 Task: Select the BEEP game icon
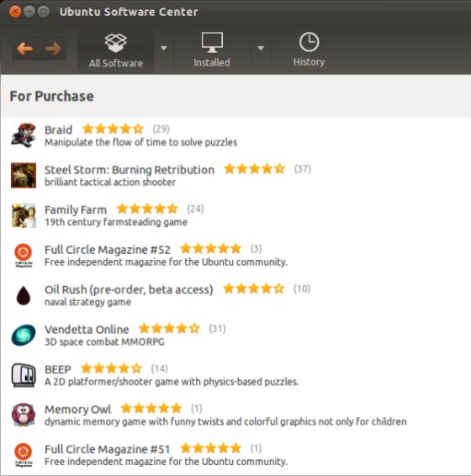coord(24,375)
